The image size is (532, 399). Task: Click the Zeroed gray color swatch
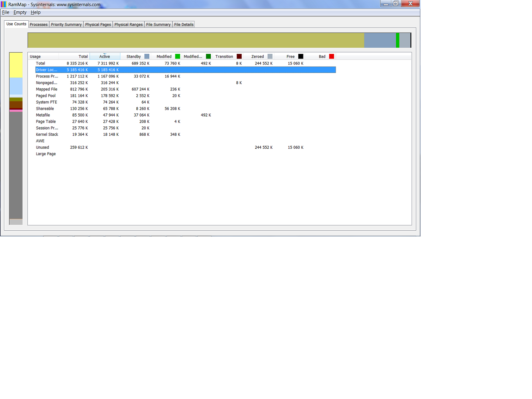coord(270,57)
